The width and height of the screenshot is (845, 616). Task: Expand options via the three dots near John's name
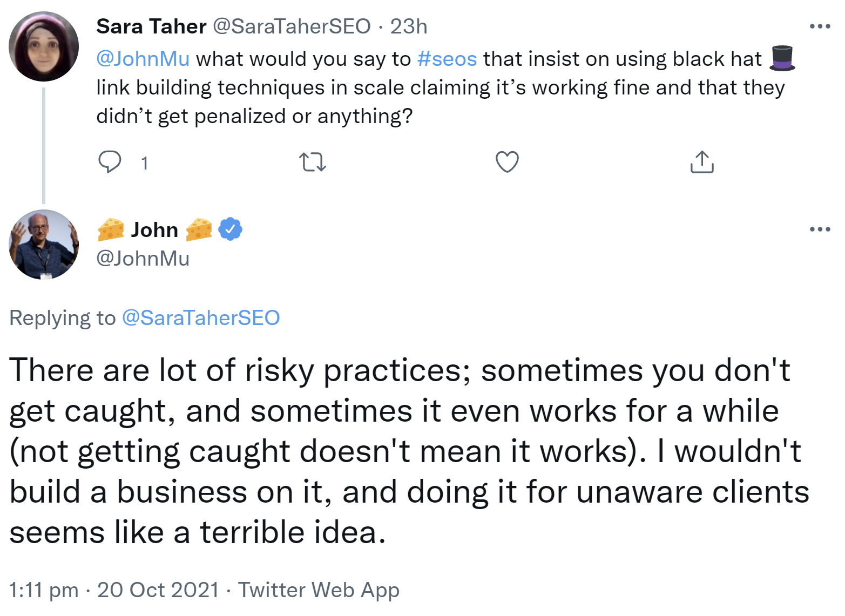[820, 228]
